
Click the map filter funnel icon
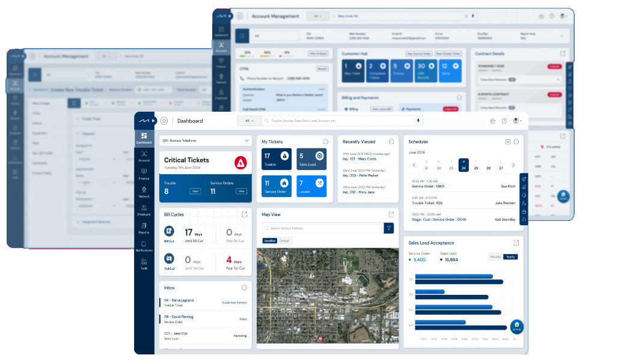tap(389, 228)
